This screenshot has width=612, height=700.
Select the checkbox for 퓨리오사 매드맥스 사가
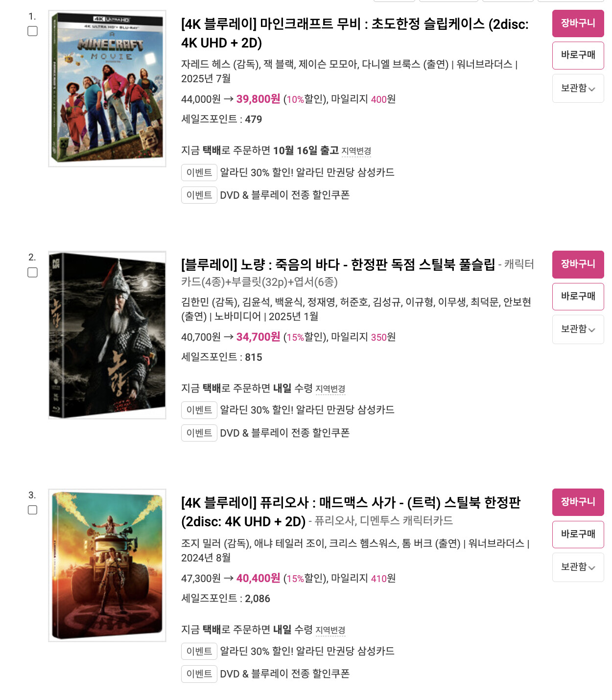pyautogui.click(x=32, y=510)
